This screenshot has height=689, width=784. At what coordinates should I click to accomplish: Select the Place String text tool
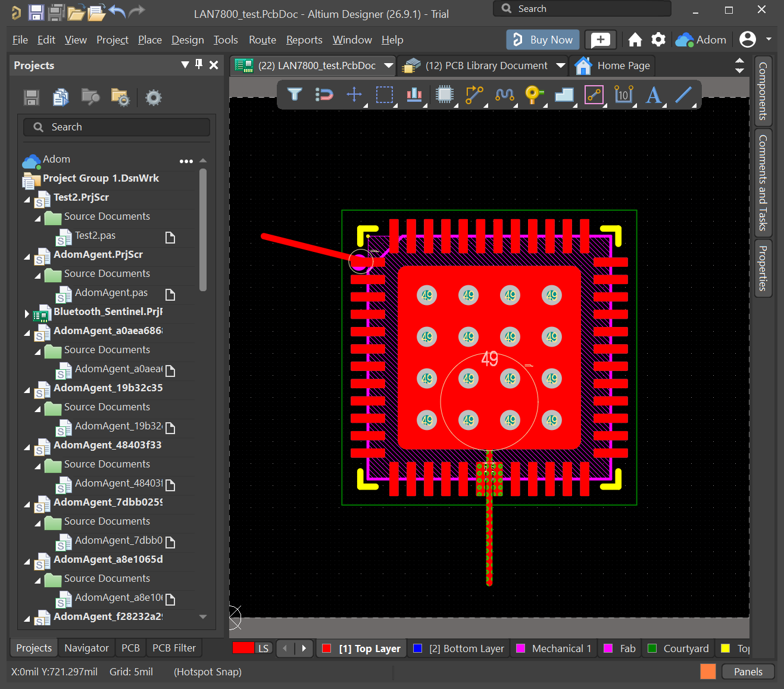[654, 95]
